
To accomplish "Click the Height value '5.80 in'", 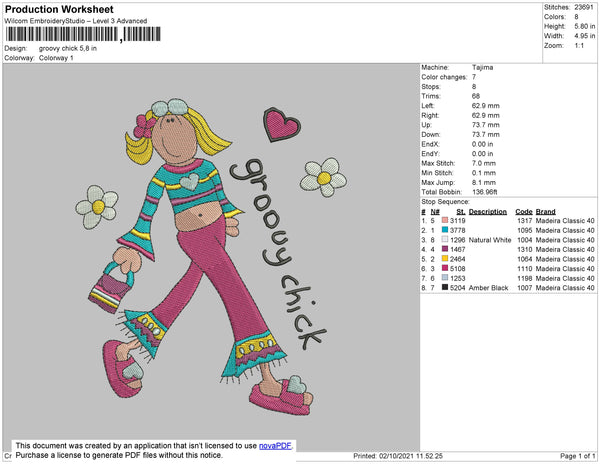I will tap(584, 26).
